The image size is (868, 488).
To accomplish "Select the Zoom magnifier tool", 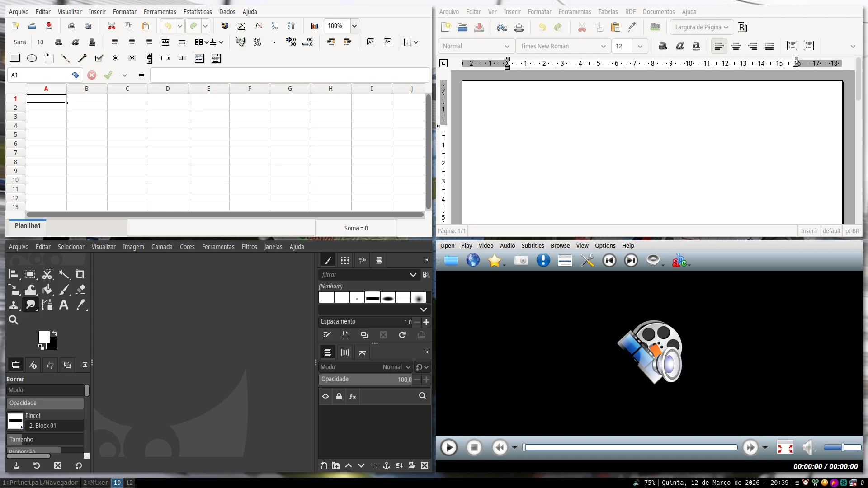I will tap(14, 320).
